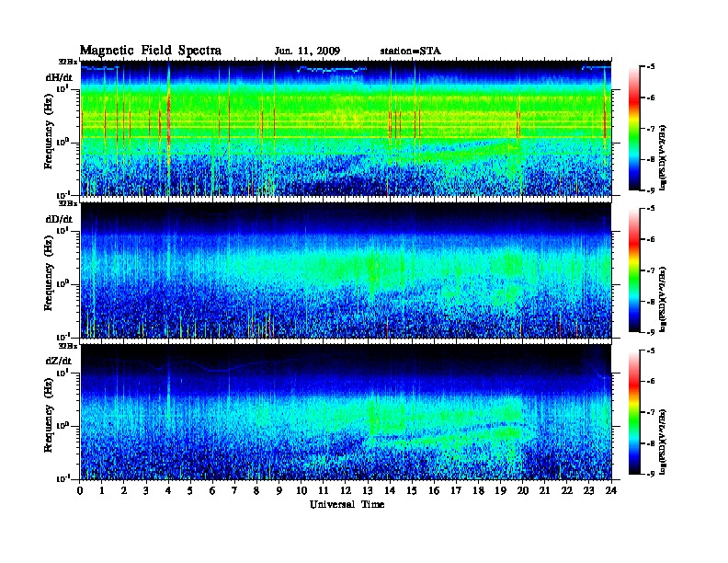This screenshot has width=728, height=563.
Task: Click hour tick label "19" on the time axis
Action: (500, 490)
